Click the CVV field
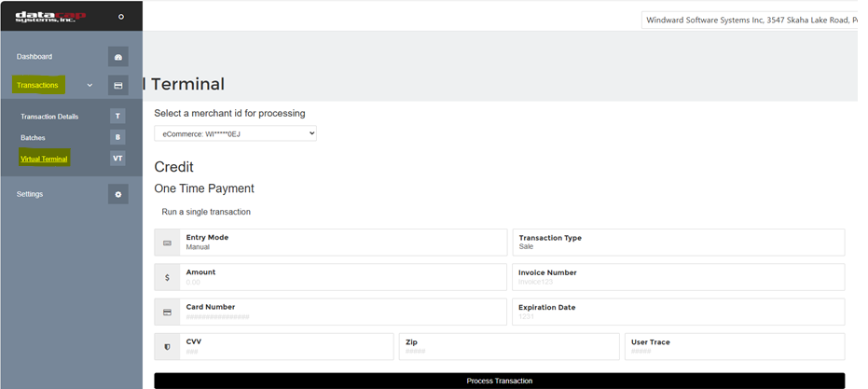868x389 pixels. coord(287,347)
